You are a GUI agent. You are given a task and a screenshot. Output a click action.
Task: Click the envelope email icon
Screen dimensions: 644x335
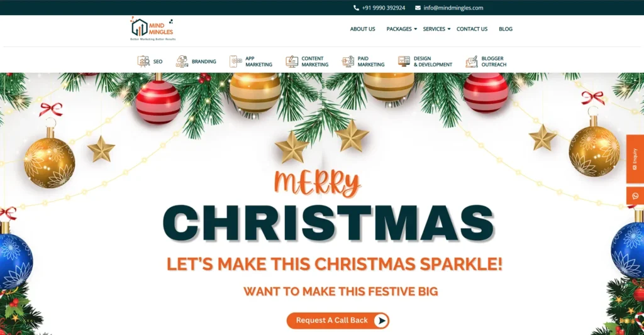coord(418,8)
